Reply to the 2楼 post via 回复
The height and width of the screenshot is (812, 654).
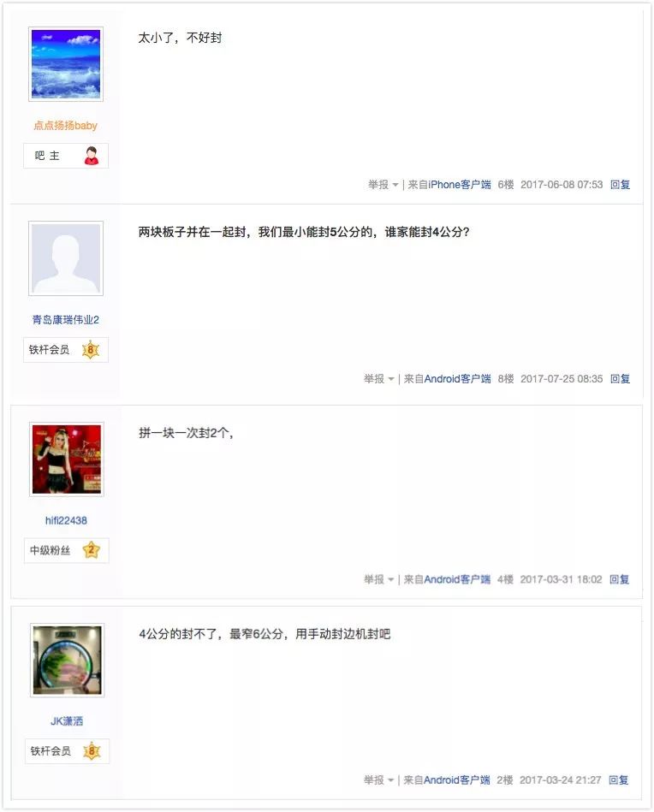[619, 779]
